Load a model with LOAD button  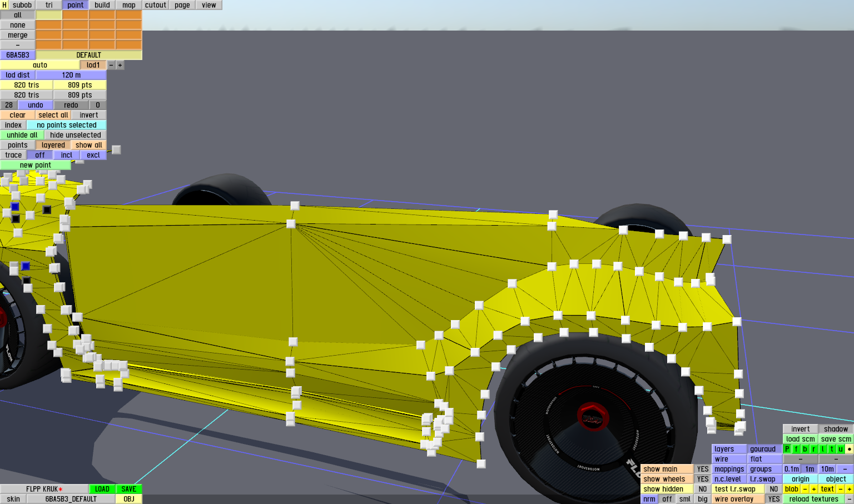point(102,489)
